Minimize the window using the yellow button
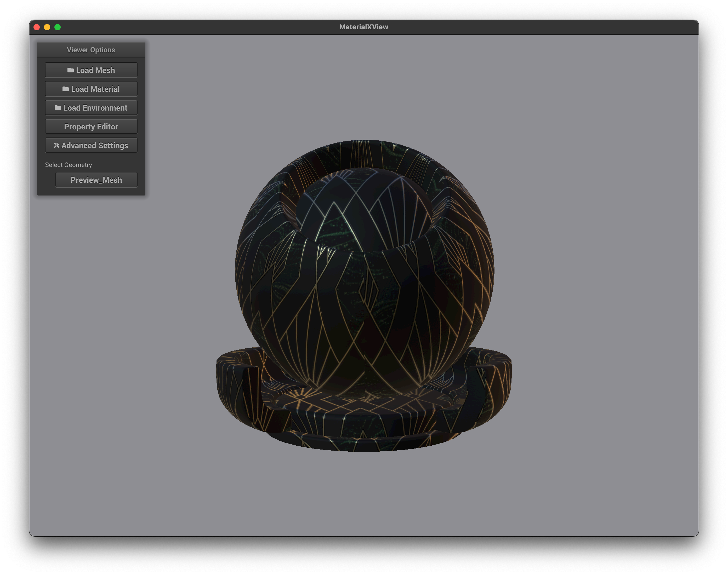728x575 pixels. pyautogui.click(x=47, y=27)
